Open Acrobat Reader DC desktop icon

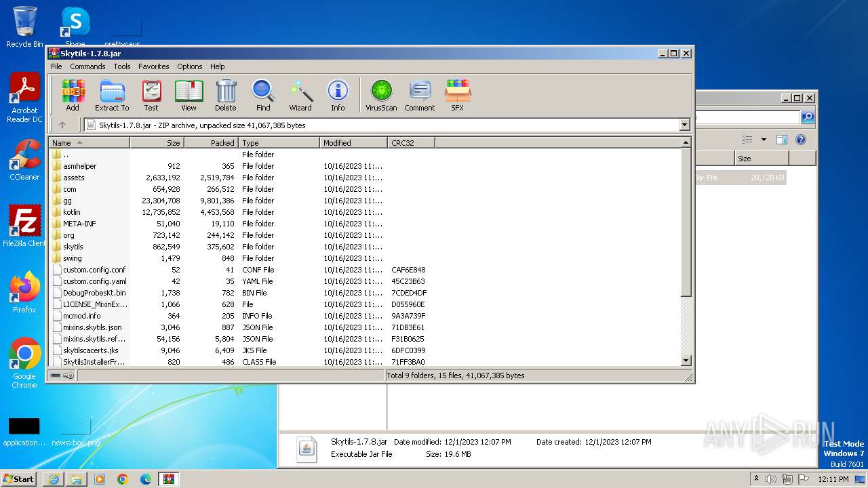click(x=24, y=98)
